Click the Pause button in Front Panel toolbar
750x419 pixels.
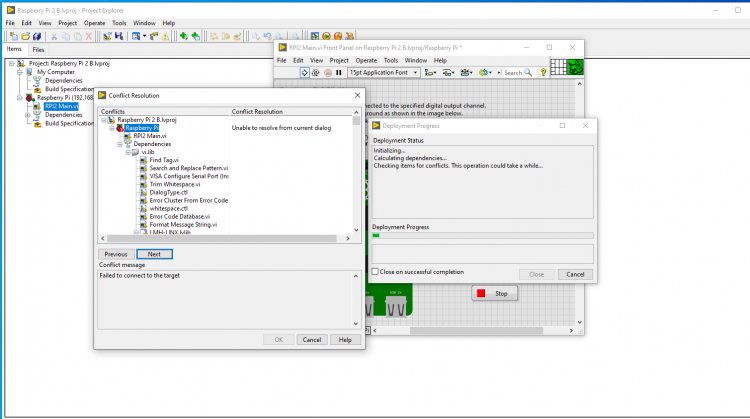tap(339, 73)
